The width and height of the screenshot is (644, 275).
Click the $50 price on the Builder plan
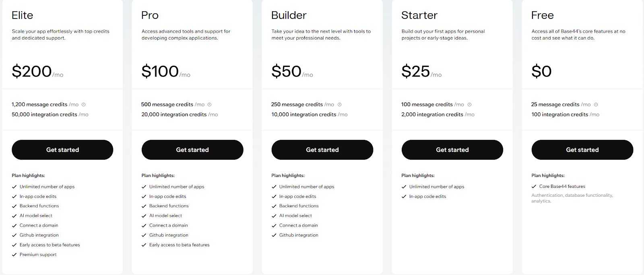pyautogui.click(x=287, y=71)
